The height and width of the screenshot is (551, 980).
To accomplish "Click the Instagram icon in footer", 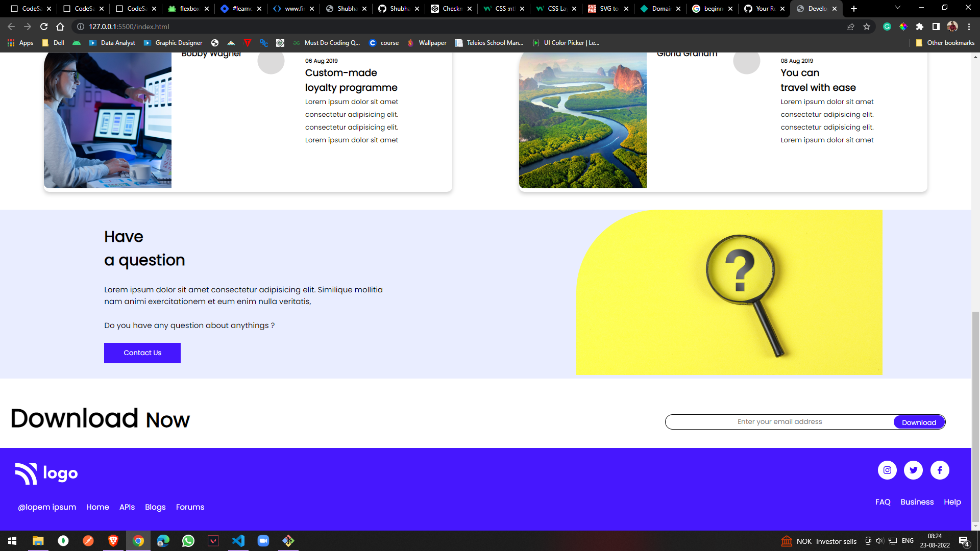I will click(888, 470).
